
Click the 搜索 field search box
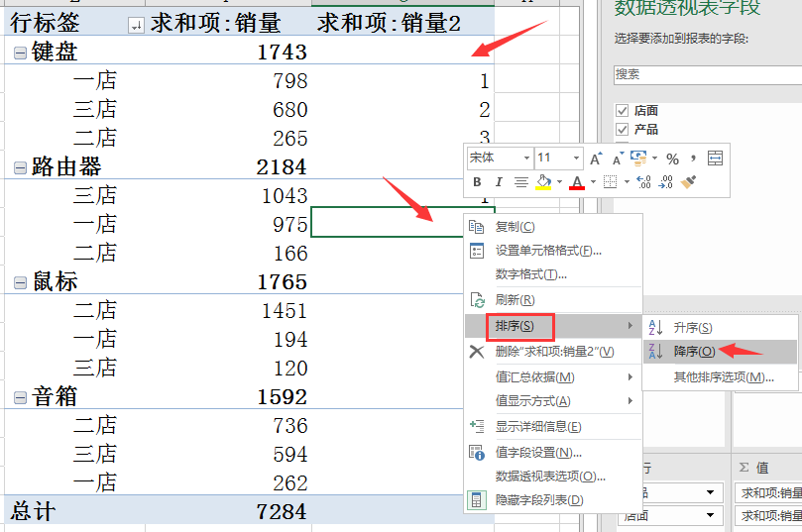coord(708,75)
